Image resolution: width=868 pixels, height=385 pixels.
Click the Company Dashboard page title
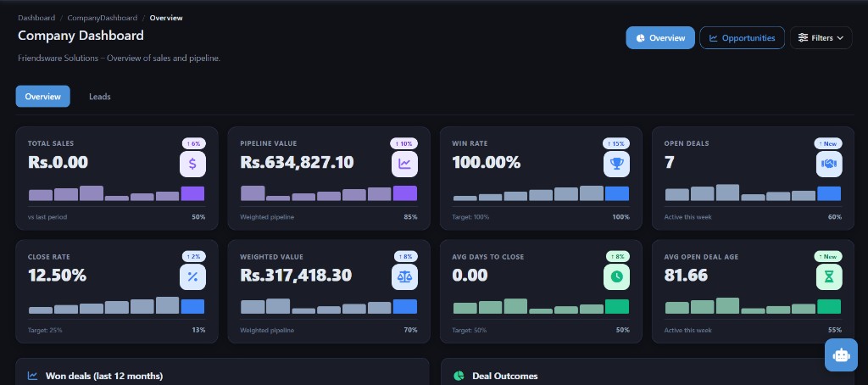coord(81,36)
